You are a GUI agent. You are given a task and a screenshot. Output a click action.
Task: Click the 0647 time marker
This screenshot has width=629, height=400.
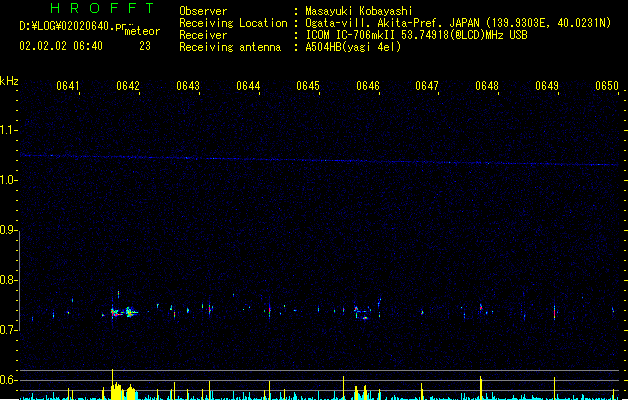pyautogui.click(x=427, y=86)
